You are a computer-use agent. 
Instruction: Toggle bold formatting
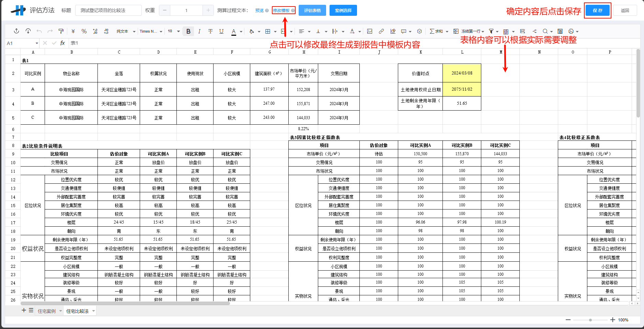(x=188, y=31)
